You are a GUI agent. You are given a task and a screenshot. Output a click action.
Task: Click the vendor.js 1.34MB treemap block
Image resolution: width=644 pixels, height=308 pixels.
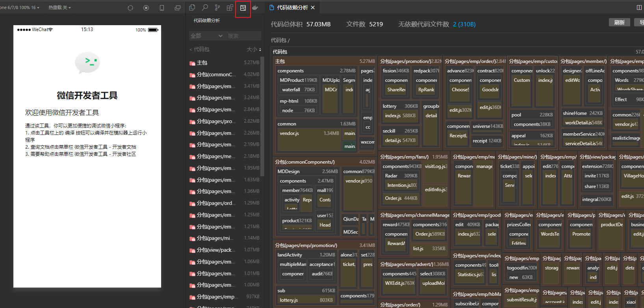[x=309, y=140]
